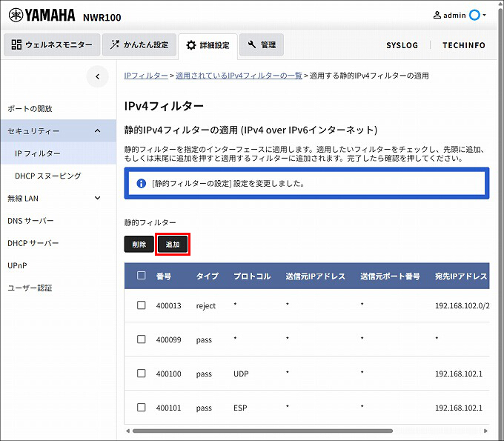This screenshot has height=441, width=504.
Task: Click the ESP protocol cell
Action: pos(240,408)
